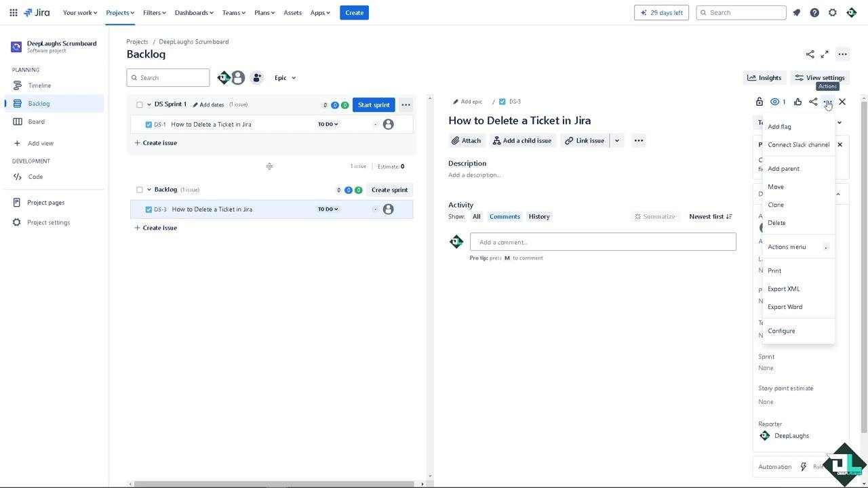Collapse the Backlog section chevron

(149, 190)
